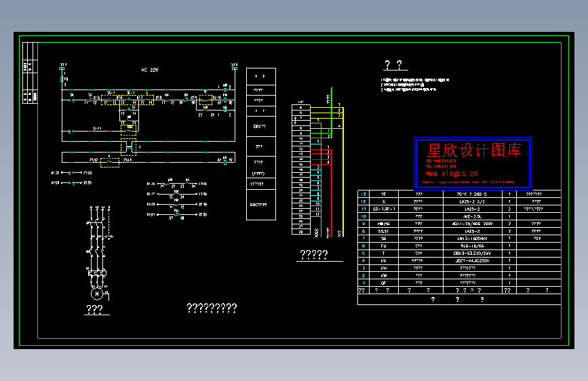This screenshot has width=588, height=381.
Task: Select the green vertical wire above the terminals
Action: coord(332,113)
